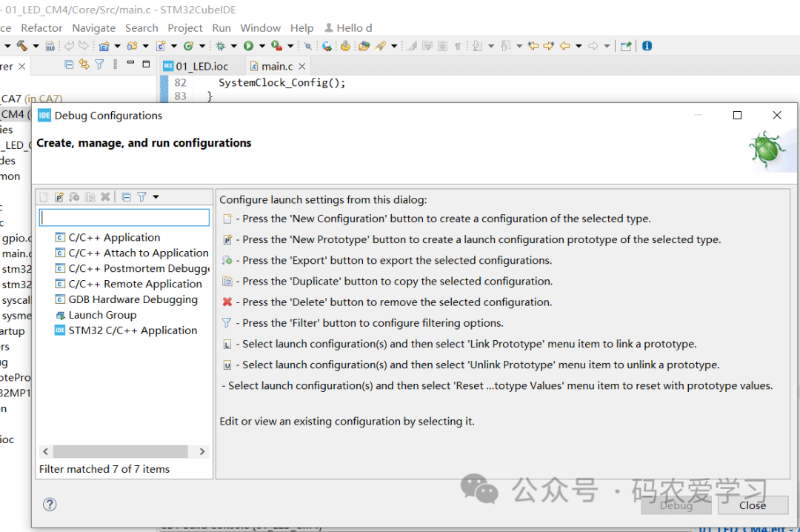This screenshot has height=532, width=800.
Task: Toggle Link with Editor in Project Explorer
Action: 84,64
